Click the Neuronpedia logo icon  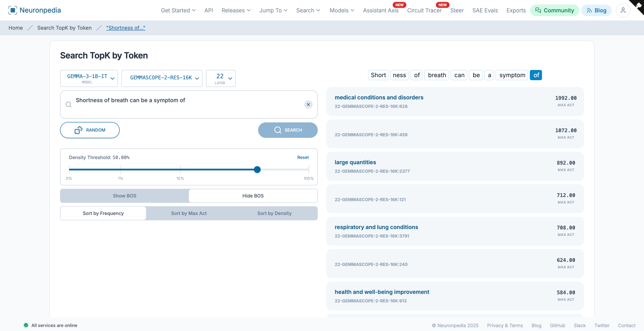pyautogui.click(x=13, y=10)
